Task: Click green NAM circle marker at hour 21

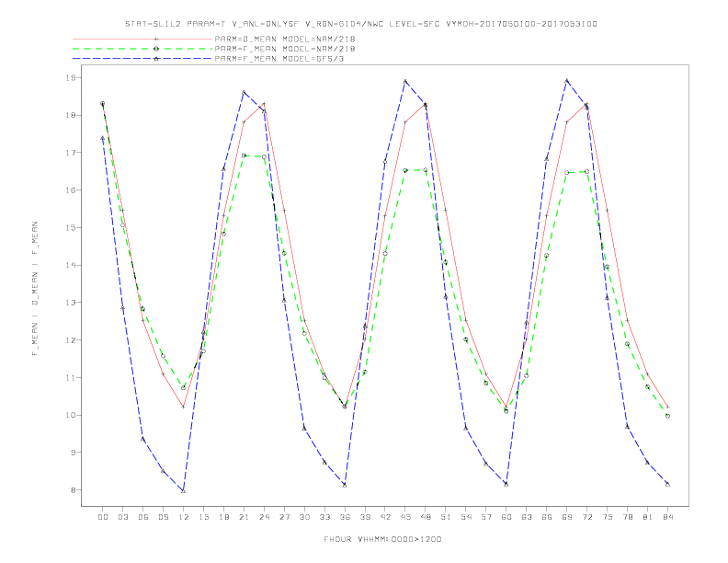Action: (244, 155)
